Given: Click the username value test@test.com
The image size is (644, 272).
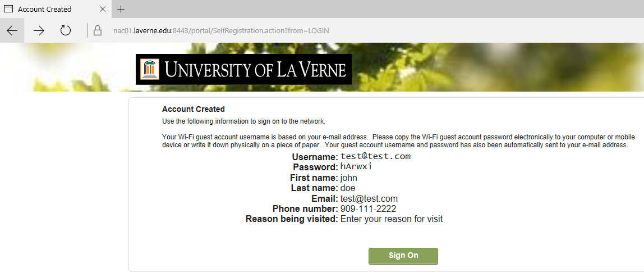Looking at the screenshot, I should (x=375, y=156).
